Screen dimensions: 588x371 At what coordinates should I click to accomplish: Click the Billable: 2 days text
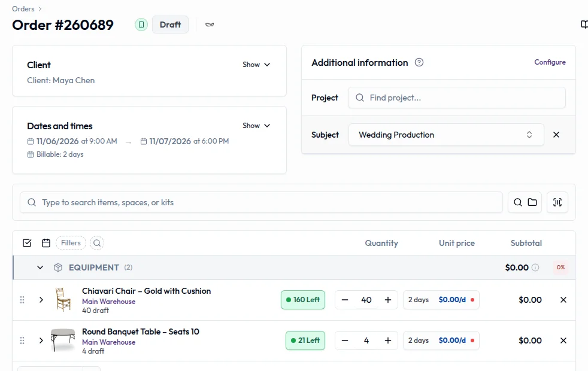[60, 154]
